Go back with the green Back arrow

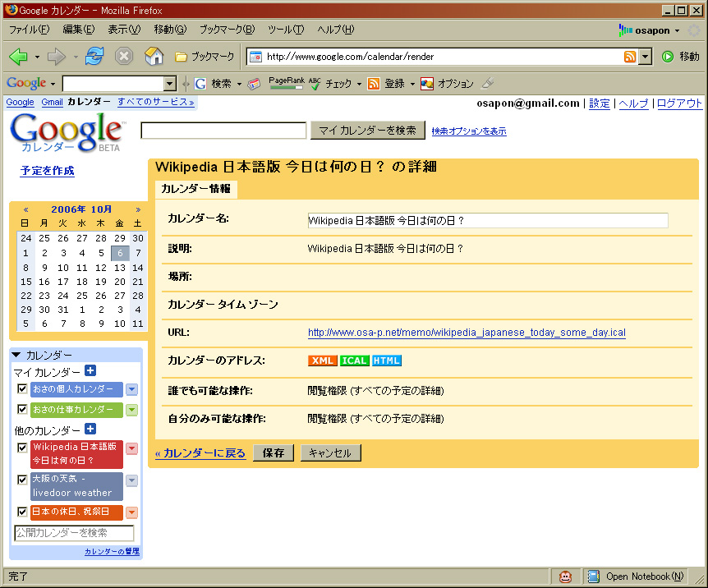(x=18, y=57)
